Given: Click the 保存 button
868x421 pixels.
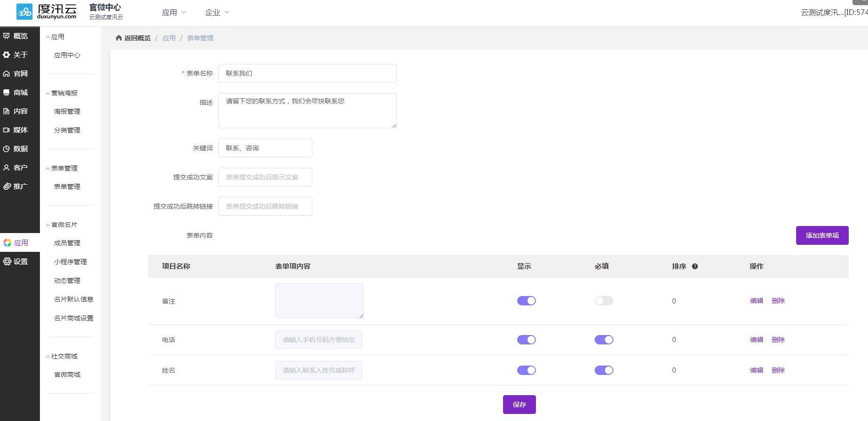Looking at the screenshot, I should (x=519, y=405).
